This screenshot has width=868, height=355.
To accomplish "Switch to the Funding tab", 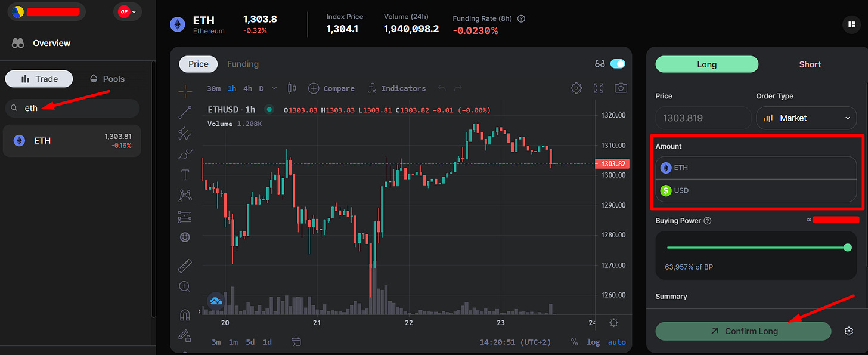I will pos(243,64).
